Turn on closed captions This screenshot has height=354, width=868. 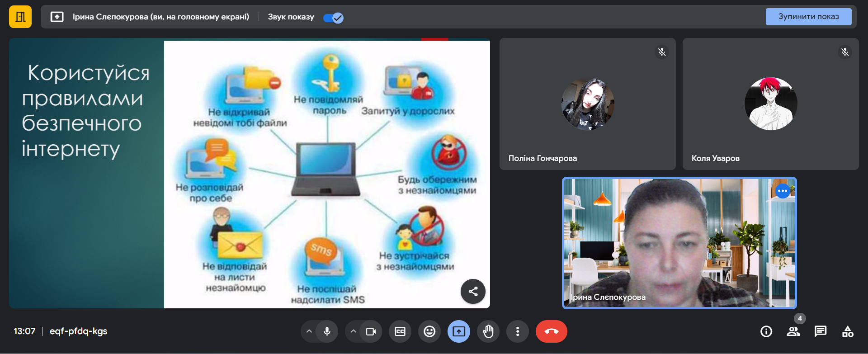(x=400, y=331)
